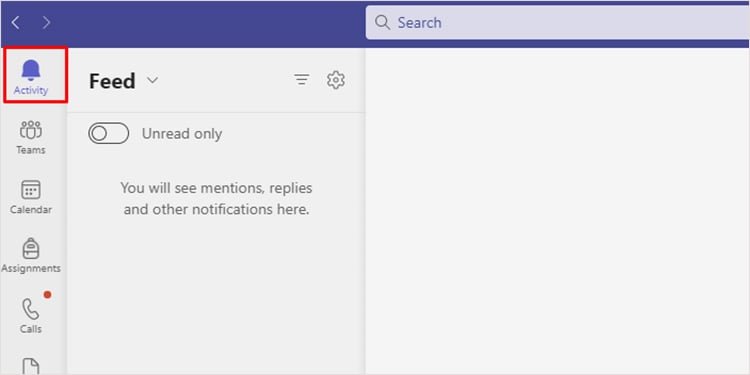Click the 'Assignments' text label

pos(31,268)
